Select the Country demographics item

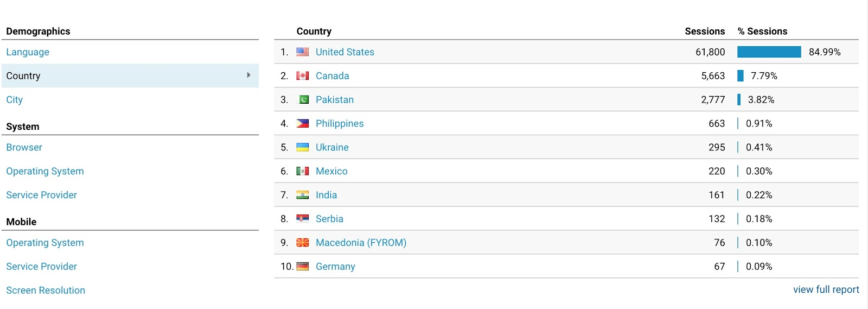[x=23, y=76]
